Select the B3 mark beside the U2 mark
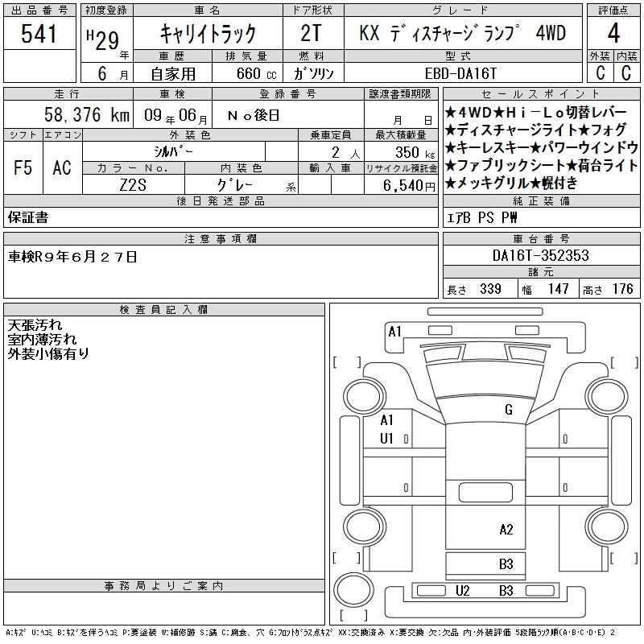The width and height of the screenshot is (644, 644). tap(506, 591)
